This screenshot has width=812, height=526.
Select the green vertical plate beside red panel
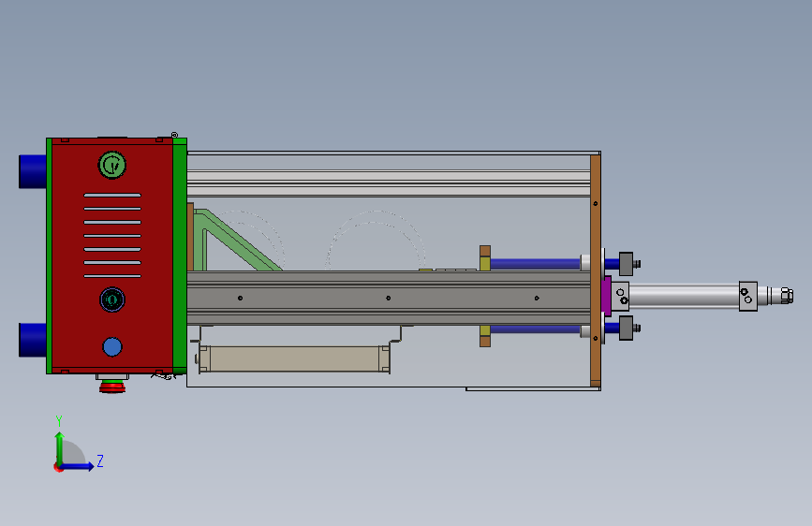click(180, 256)
